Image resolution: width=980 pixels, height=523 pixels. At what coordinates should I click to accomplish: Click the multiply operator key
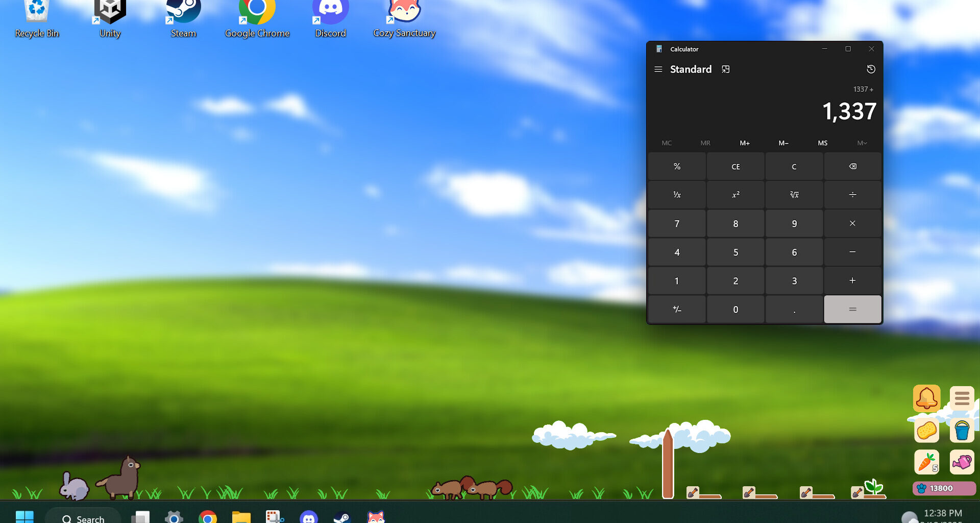(x=852, y=223)
